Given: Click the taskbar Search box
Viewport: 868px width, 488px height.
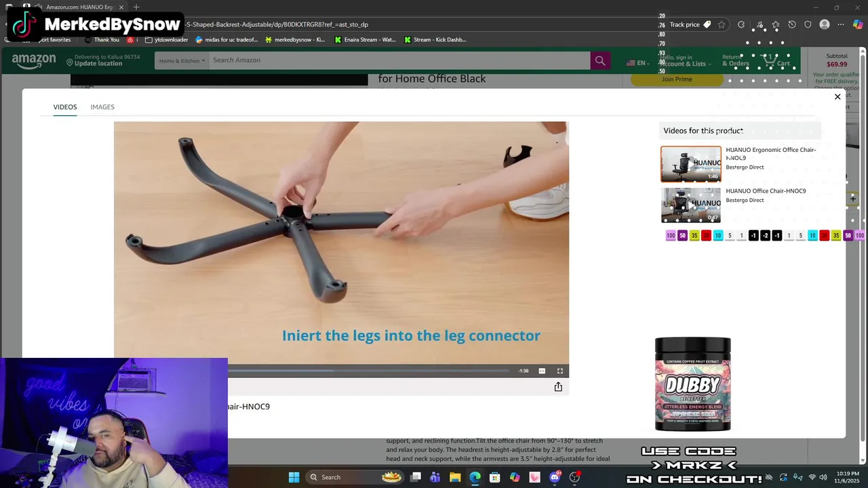Looking at the screenshot, I should tap(355, 477).
